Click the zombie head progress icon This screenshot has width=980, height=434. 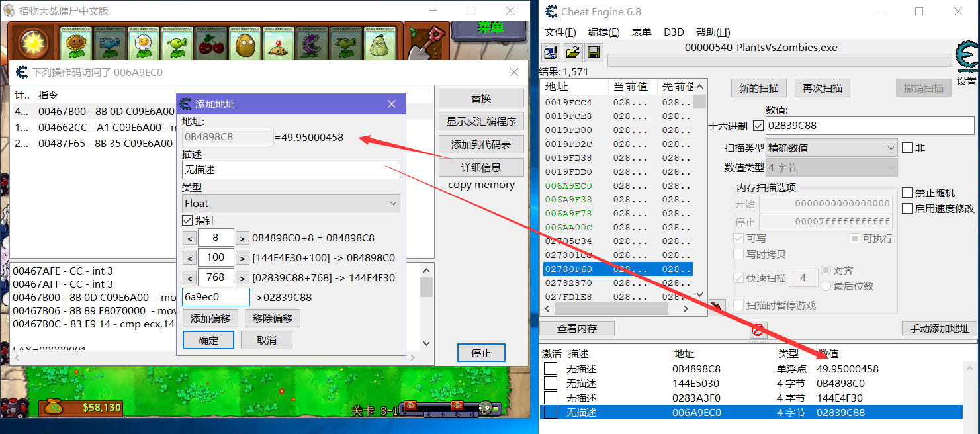point(487,408)
